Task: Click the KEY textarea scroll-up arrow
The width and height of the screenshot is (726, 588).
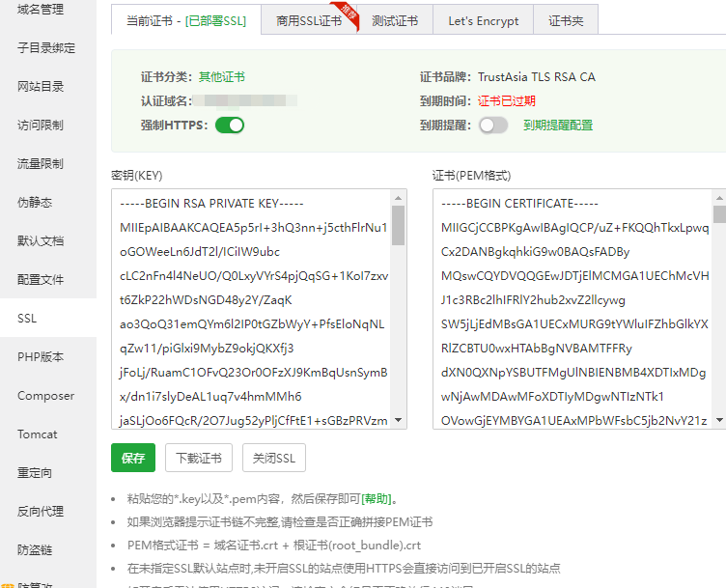Action: coord(398,198)
